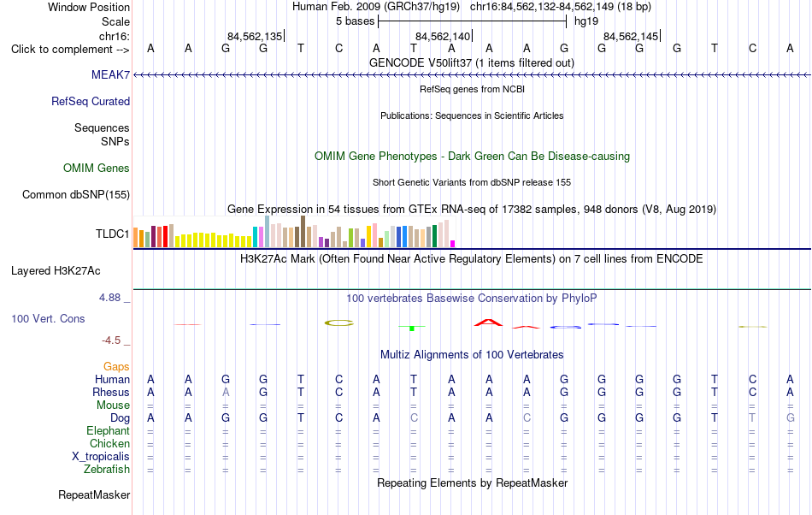Screen dimensions: 812x515
Task: Click the 'RepeatMasker' track label
Action: 94,494
